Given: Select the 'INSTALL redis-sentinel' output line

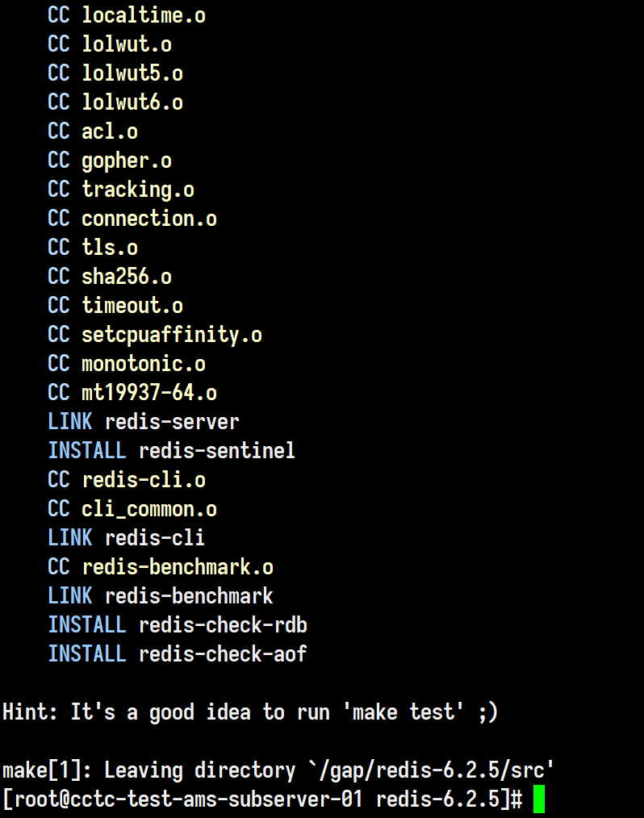Looking at the screenshot, I should click(x=172, y=450).
